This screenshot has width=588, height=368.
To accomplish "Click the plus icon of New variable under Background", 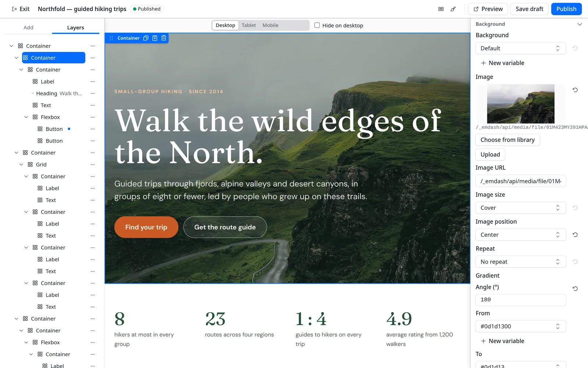I will click(x=483, y=63).
